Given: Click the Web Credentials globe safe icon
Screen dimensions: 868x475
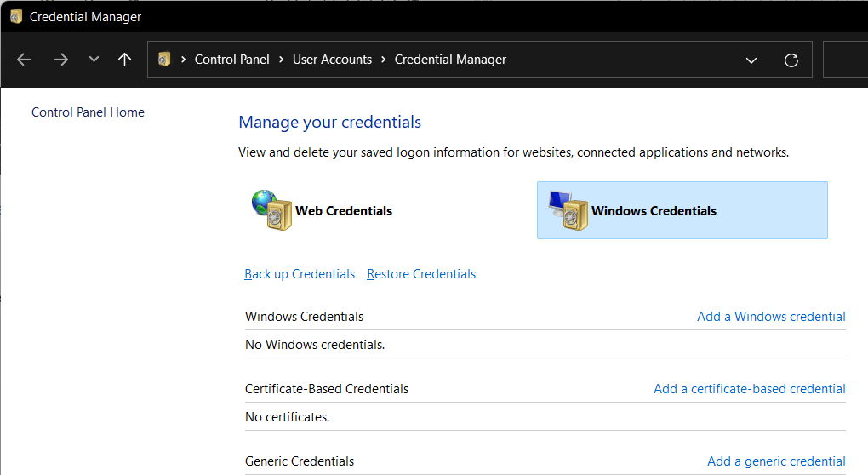Looking at the screenshot, I should coord(271,209).
